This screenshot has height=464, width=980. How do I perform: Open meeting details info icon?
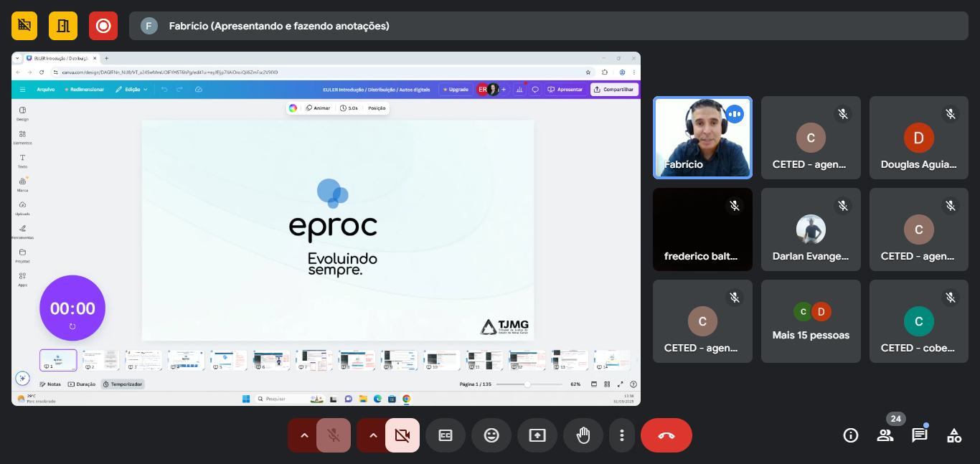coord(851,435)
